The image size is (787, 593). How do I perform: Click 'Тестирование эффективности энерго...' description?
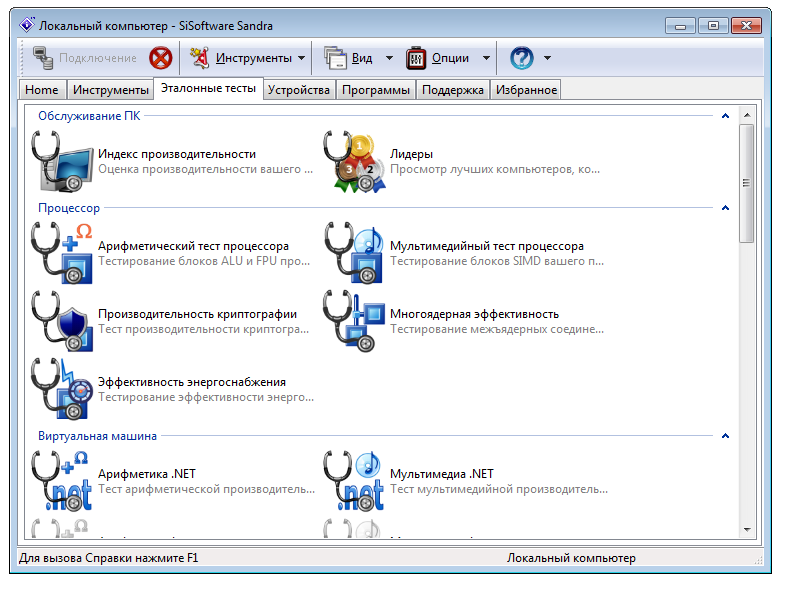coord(206,397)
